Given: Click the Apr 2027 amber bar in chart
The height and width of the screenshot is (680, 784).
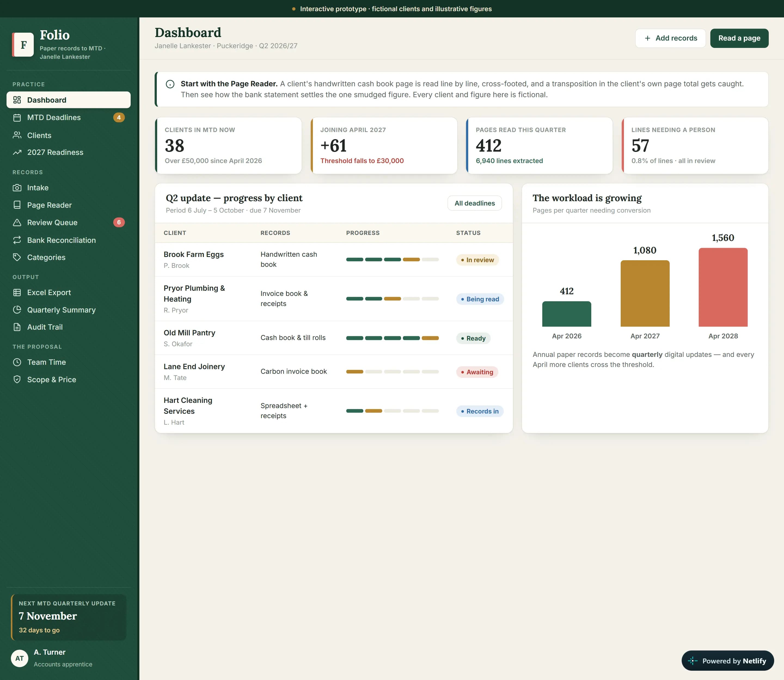Looking at the screenshot, I should [x=645, y=293].
